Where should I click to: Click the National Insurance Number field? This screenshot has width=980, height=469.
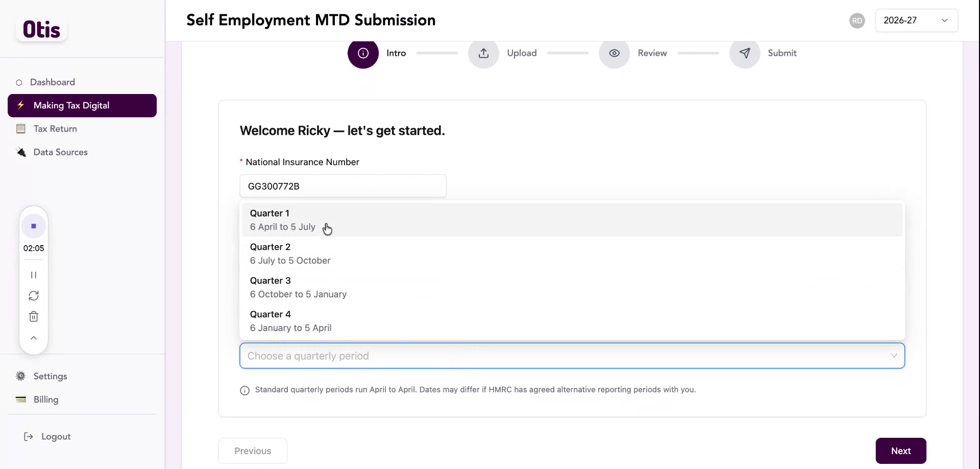point(343,186)
